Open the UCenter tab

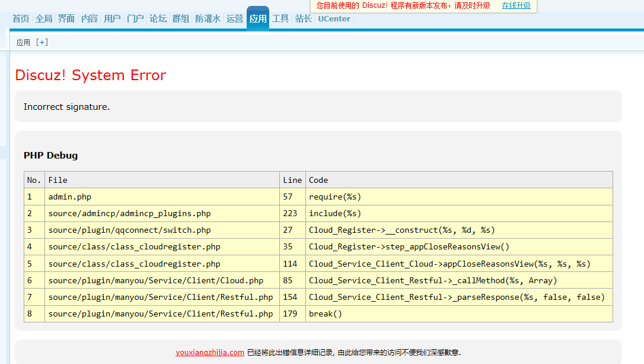334,18
